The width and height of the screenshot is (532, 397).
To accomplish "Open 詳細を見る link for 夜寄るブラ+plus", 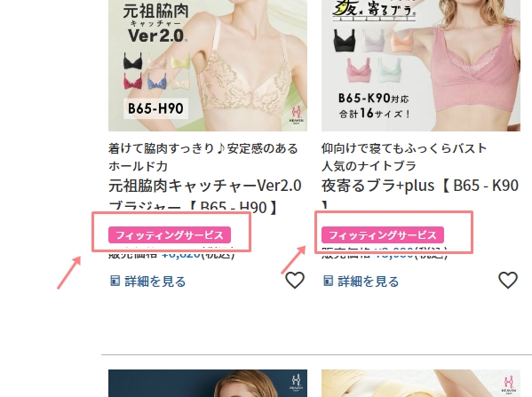I will pyautogui.click(x=368, y=282).
